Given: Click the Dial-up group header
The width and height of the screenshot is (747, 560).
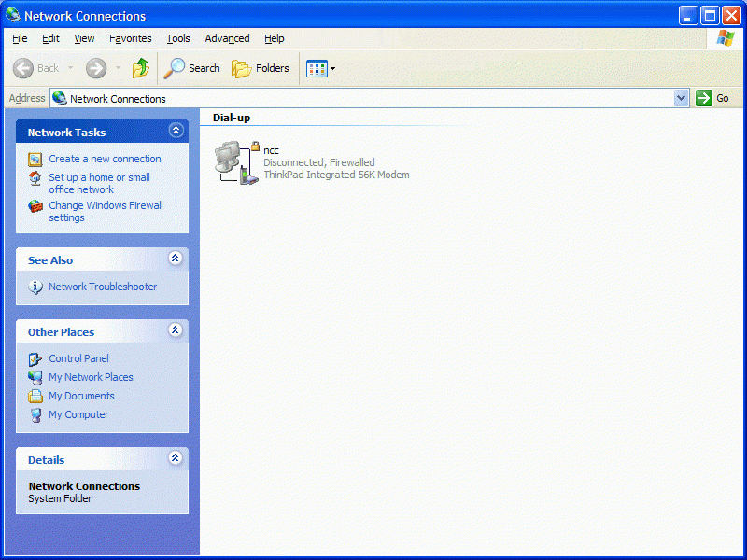Looking at the screenshot, I should [x=232, y=118].
